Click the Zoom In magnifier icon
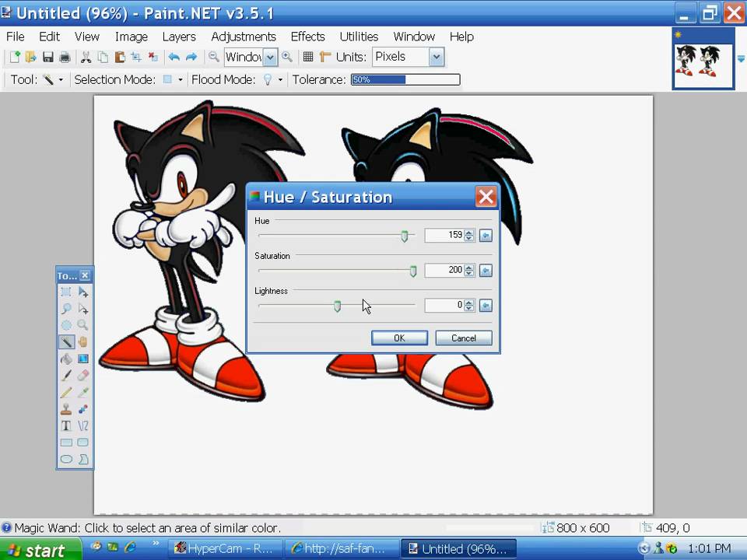This screenshot has width=747, height=560. click(x=287, y=57)
